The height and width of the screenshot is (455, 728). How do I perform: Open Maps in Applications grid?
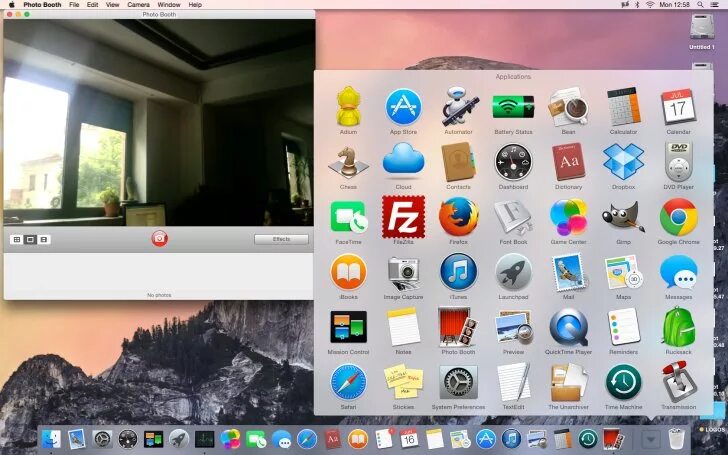coord(623,272)
